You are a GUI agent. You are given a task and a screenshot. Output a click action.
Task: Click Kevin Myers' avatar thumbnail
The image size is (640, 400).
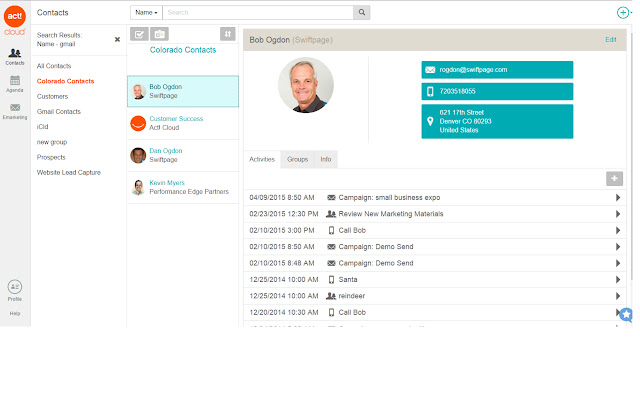138,187
